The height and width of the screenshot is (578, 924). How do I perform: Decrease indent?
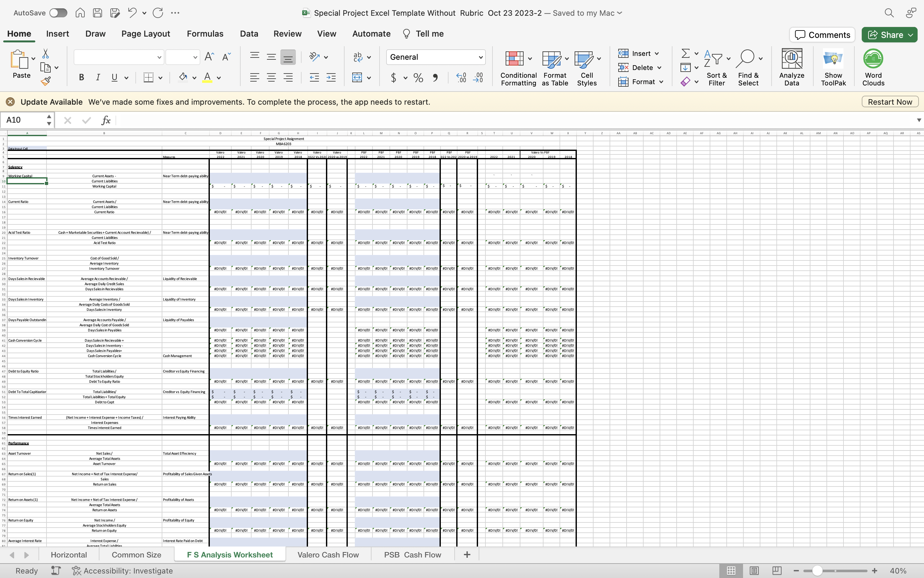[x=314, y=78]
